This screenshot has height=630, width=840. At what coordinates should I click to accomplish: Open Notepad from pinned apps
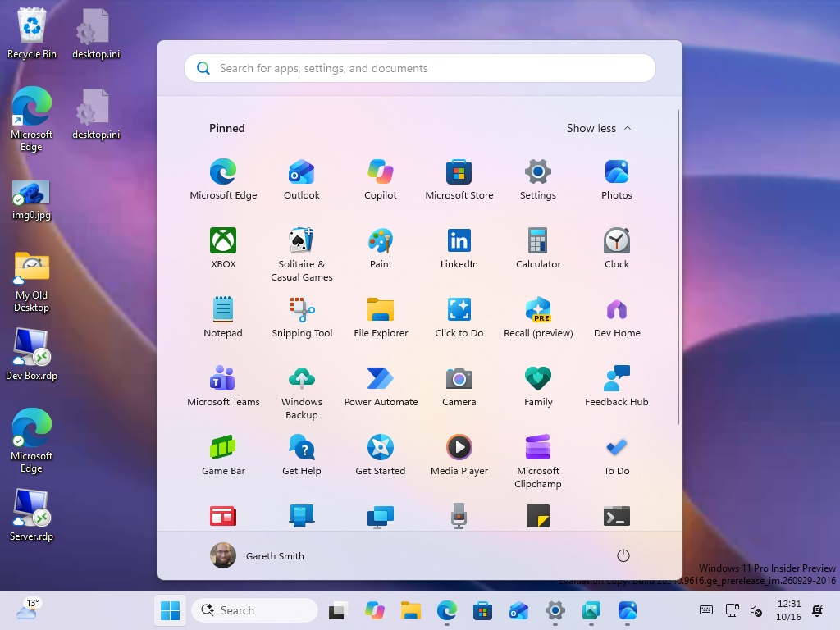pos(223,317)
